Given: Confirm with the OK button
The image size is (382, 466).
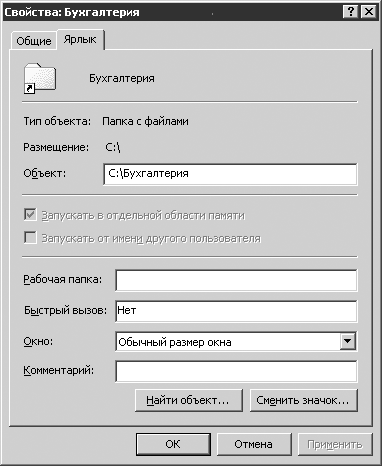Looking at the screenshot, I should tap(173, 444).
